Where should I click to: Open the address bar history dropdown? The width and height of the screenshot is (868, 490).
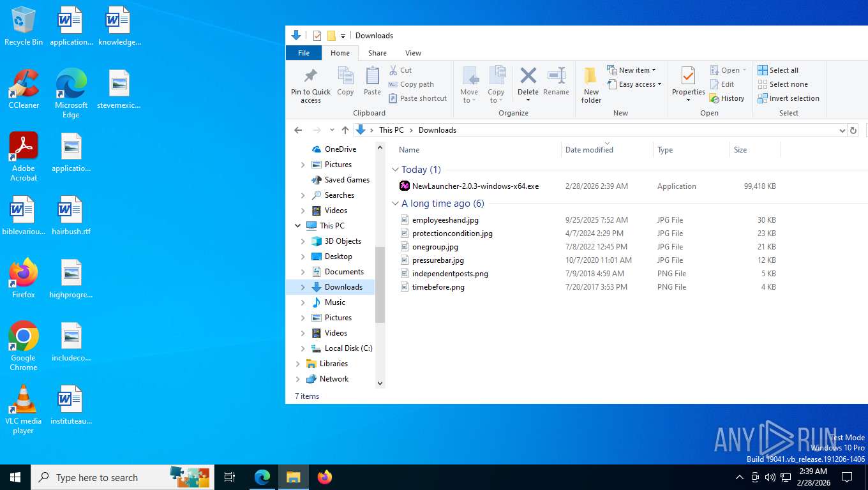[x=842, y=130]
